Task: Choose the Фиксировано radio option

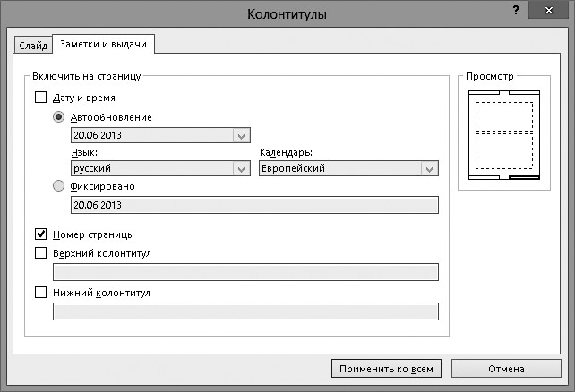Action: click(x=59, y=186)
